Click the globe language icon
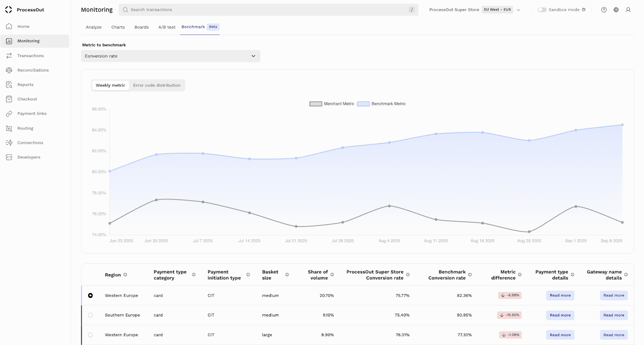The height and width of the screenshot is (345, 644). click(616, 10)
